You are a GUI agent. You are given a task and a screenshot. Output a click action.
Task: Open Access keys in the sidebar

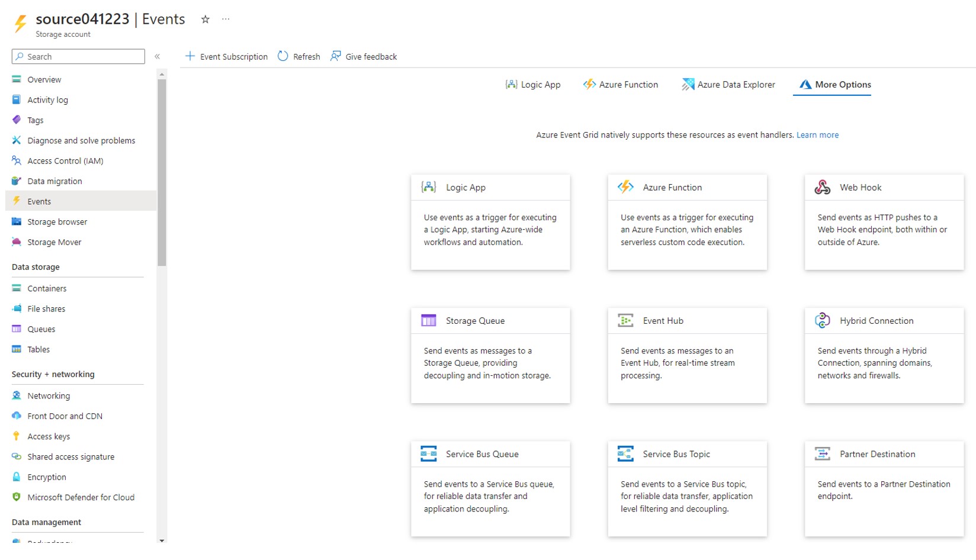point(49,437)
